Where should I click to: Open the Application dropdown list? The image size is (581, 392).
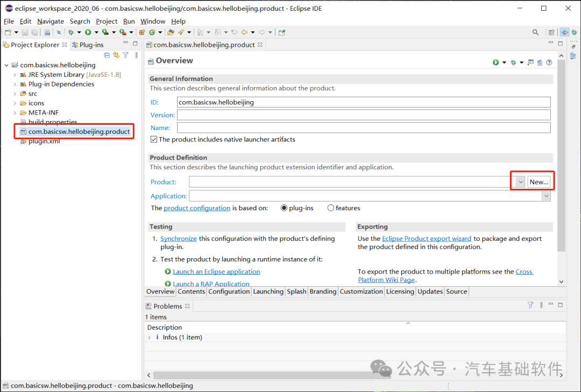pyautogui.click(x=546, y=196)
